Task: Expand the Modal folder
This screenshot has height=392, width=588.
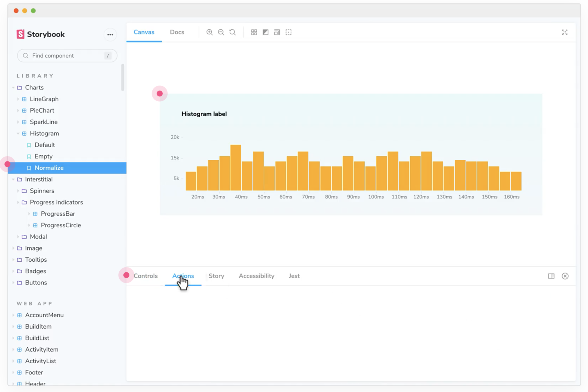Action: tap(38, 237)
